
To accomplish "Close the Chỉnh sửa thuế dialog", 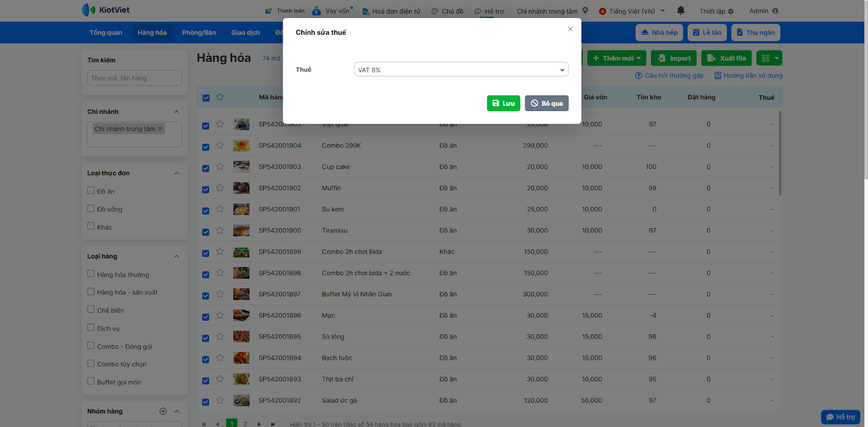I will pyautogui.click(x=570, y=29).
